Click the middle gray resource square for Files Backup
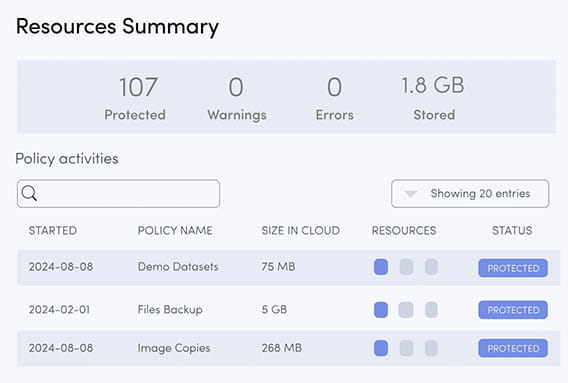 click(406, 310)
